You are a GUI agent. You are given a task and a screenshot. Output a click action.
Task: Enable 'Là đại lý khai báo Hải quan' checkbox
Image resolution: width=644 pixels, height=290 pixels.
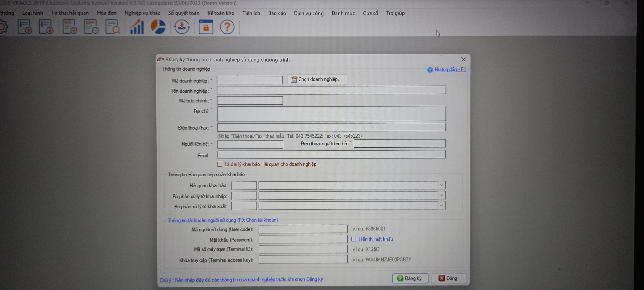(x=220, y=164)
